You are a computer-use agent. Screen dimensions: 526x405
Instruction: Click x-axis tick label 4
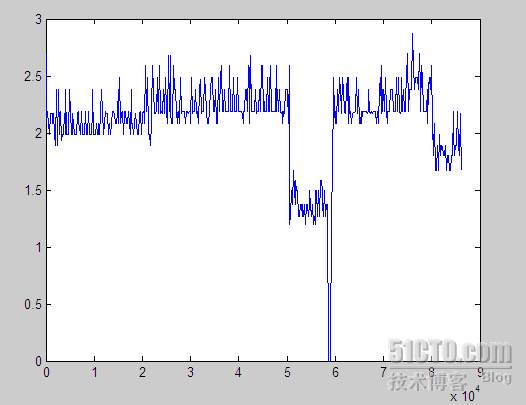pos(239,372)
